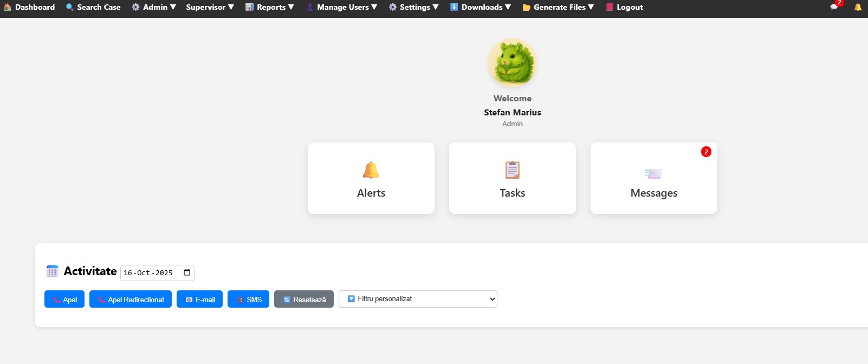This screenshot has width=868, height=364.
Task: Open the Messages envelope card
Action: pos(653,178)
